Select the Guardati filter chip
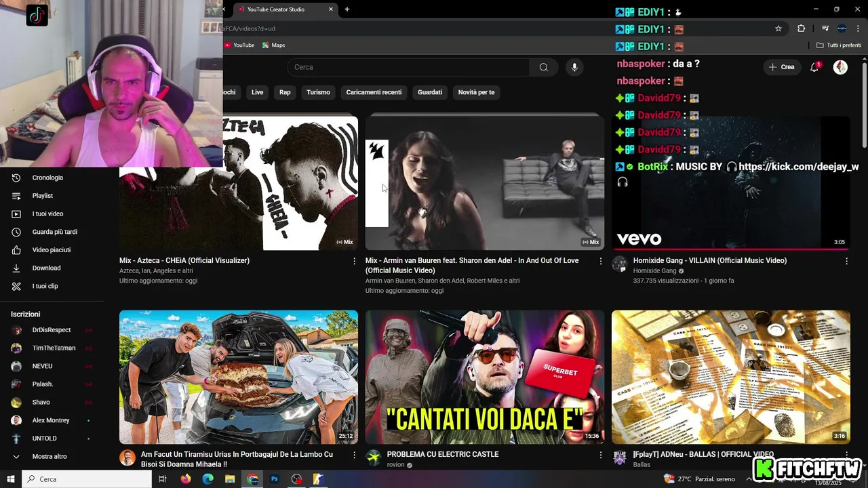The image size is (868, 488). coord(430,92)
